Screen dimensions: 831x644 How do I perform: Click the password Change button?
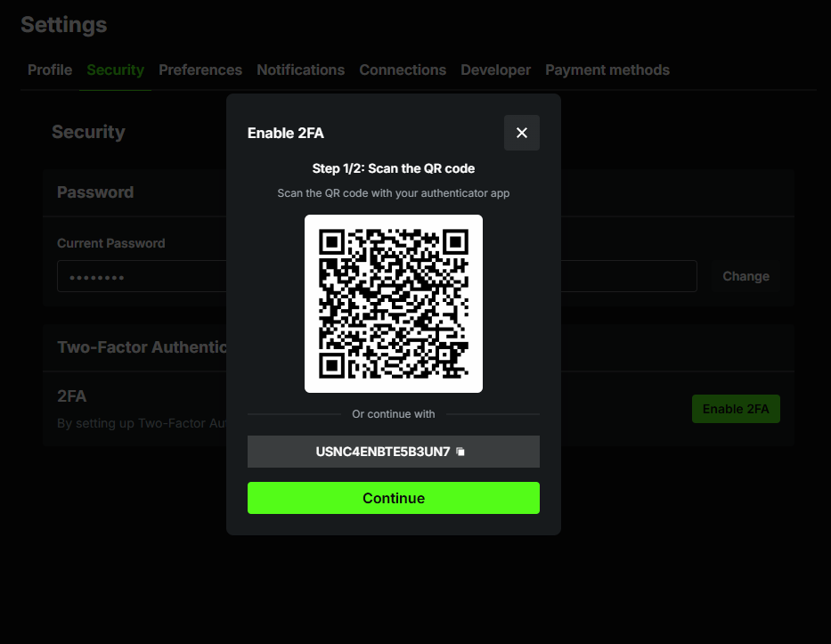pyautogui.click(x=745, y=276)
